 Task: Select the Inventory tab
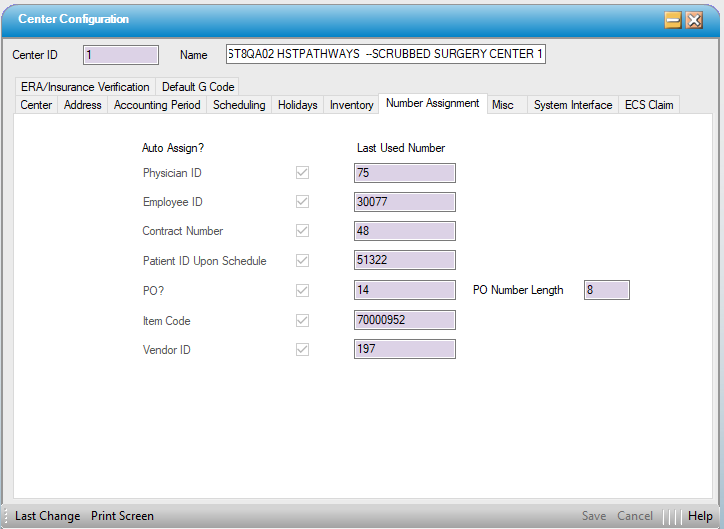point(351,105)
